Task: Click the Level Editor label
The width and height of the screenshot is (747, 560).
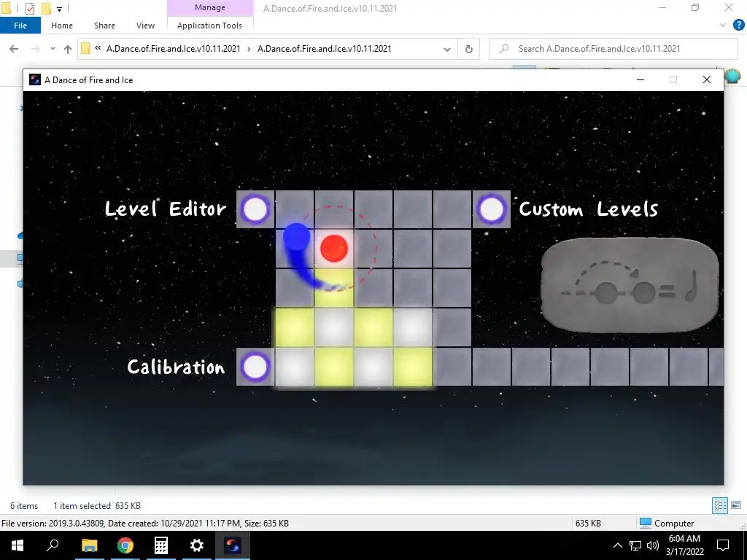Action: (x=166, y=209)
